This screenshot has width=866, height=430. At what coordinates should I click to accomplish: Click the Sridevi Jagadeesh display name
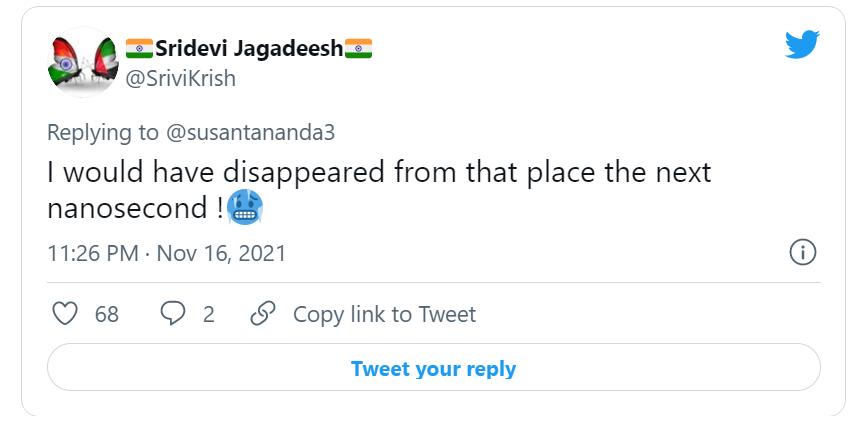pyautogui.click(x=248, y=49)
